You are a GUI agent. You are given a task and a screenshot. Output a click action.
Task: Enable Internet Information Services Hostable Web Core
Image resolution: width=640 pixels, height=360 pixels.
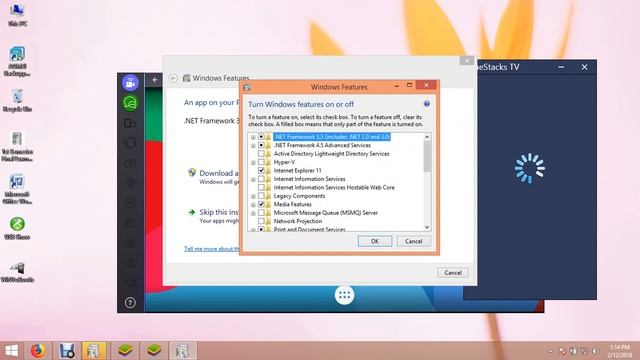coord(261,187)
